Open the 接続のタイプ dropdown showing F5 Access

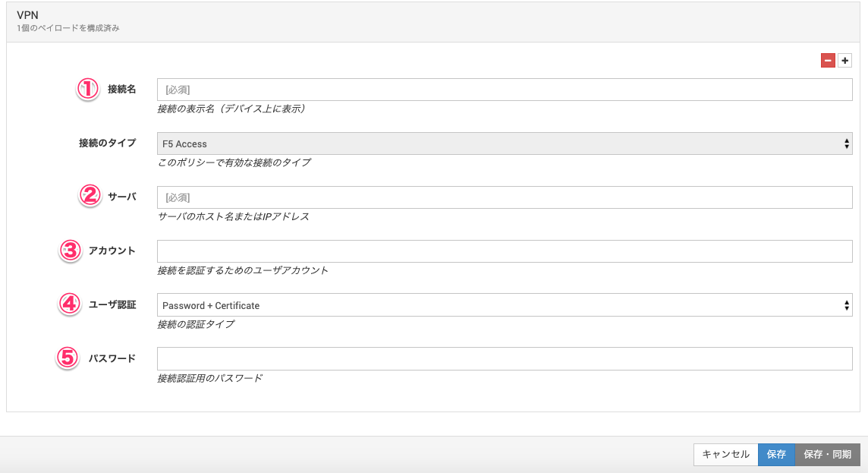(x=505, y=143)
